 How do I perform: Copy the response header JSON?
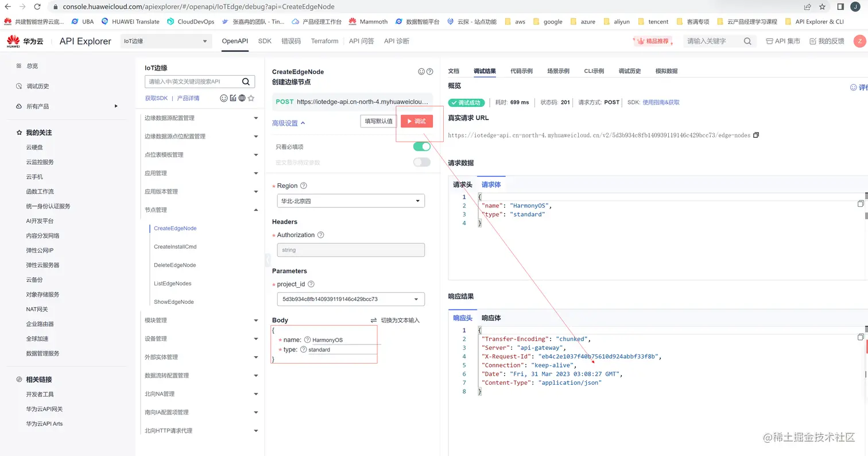(861, 337)
